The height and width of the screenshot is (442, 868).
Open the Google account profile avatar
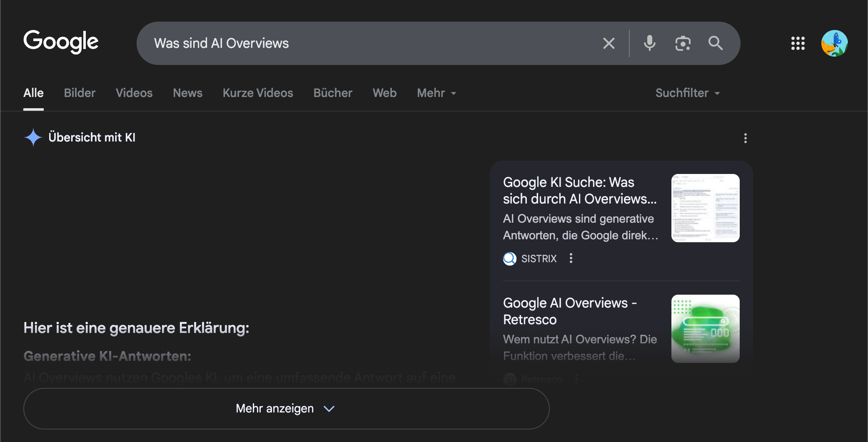point(834,43)
